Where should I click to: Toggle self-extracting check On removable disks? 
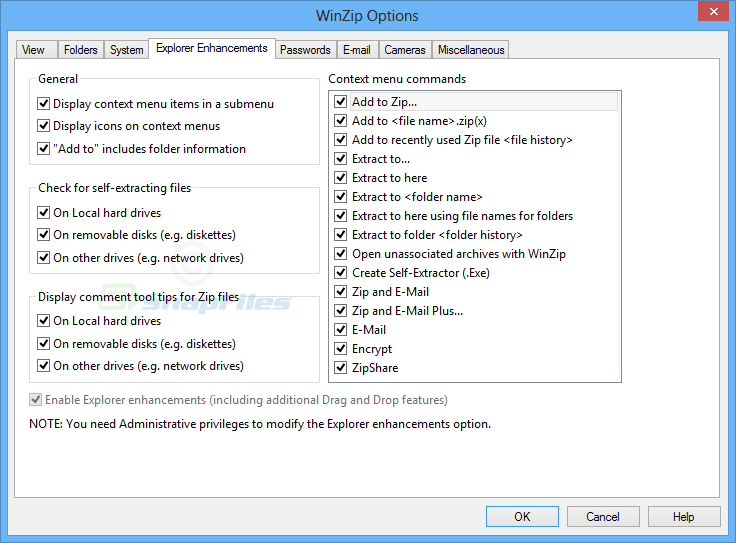[x=44, y=235]
